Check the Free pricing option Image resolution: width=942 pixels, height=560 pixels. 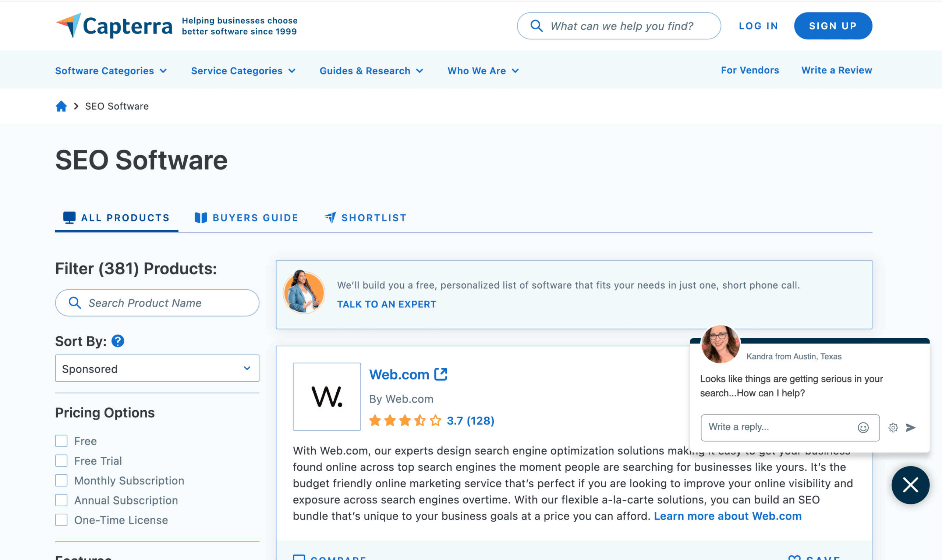click(61, 441)
